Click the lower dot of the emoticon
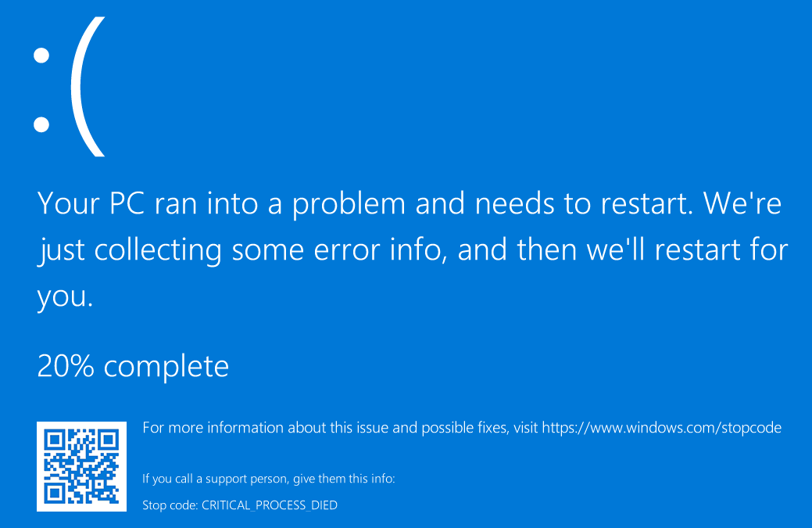This screenshot has width=812, height=528. click(x=41, y=124)
